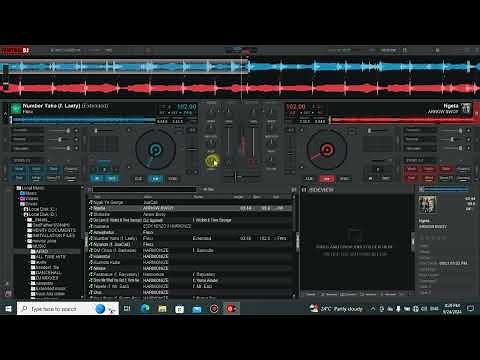
Task: Select the track with remix 'f. Wicked & Tree George'
Action: pos(191,220)
